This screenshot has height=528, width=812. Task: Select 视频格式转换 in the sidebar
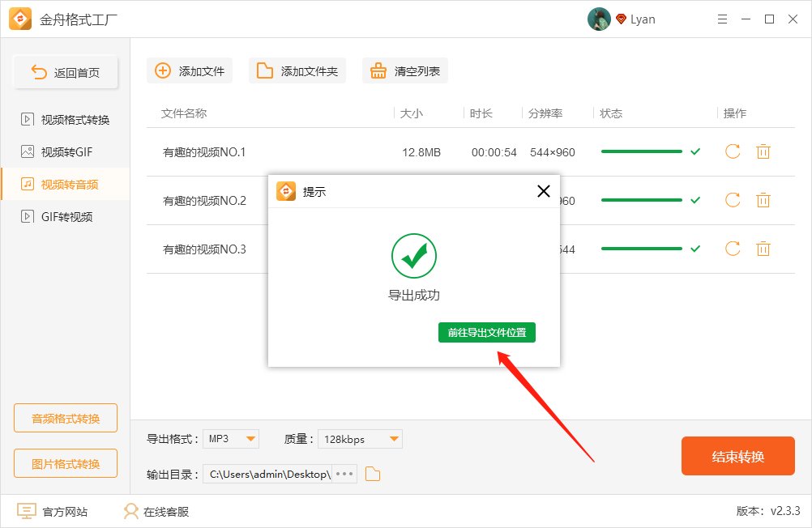click(65, 119)
